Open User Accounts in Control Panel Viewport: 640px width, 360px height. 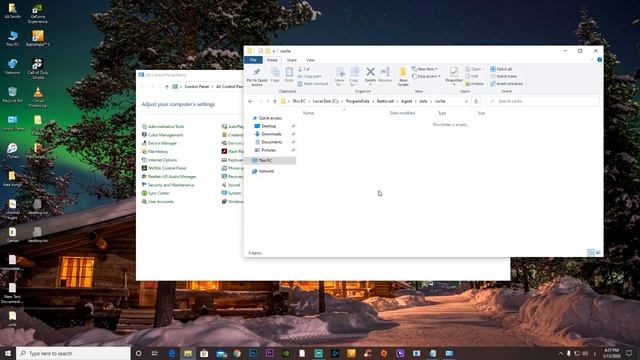158,202
